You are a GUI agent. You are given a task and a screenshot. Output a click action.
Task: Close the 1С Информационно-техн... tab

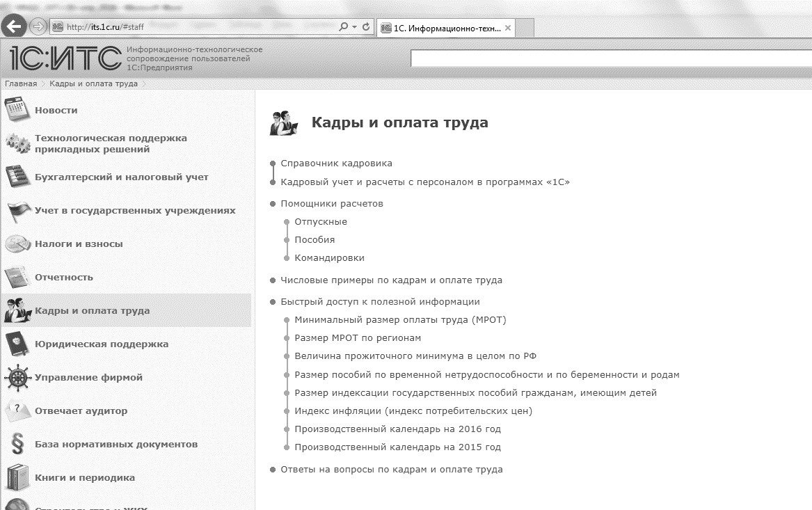[508, 28]
